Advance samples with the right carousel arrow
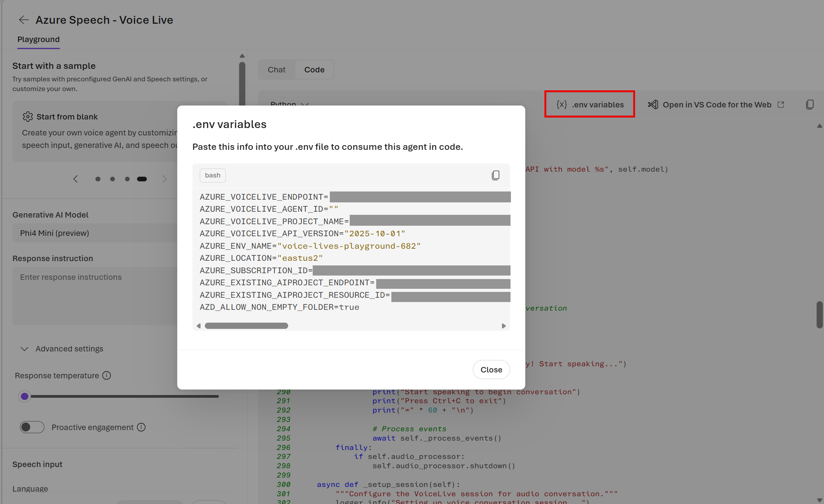 (164, 179)
